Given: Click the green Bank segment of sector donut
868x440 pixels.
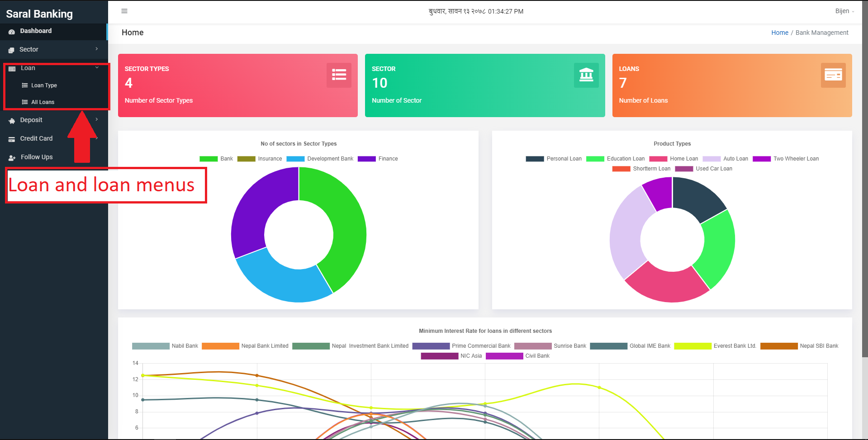Looking at the screenshot, I should (x=348, y=226).
